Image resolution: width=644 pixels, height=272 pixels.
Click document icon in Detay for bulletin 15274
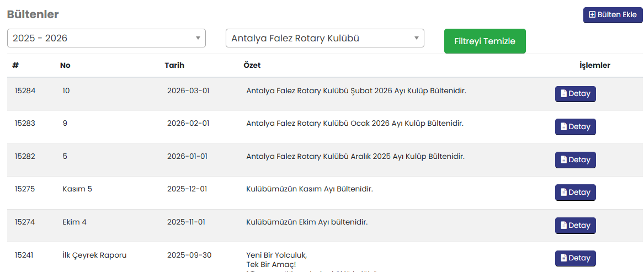[563, 226]
